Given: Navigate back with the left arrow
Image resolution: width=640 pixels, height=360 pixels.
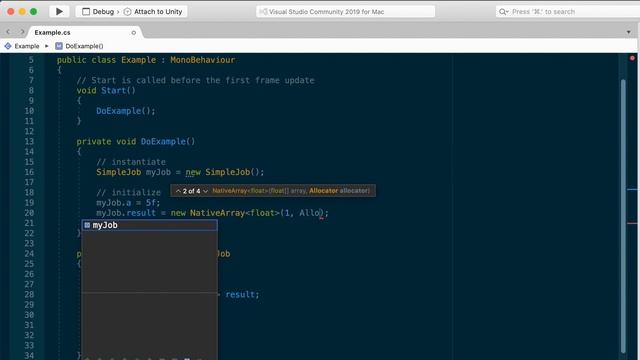Looking at the screenshot, I should tap(8, 32).
